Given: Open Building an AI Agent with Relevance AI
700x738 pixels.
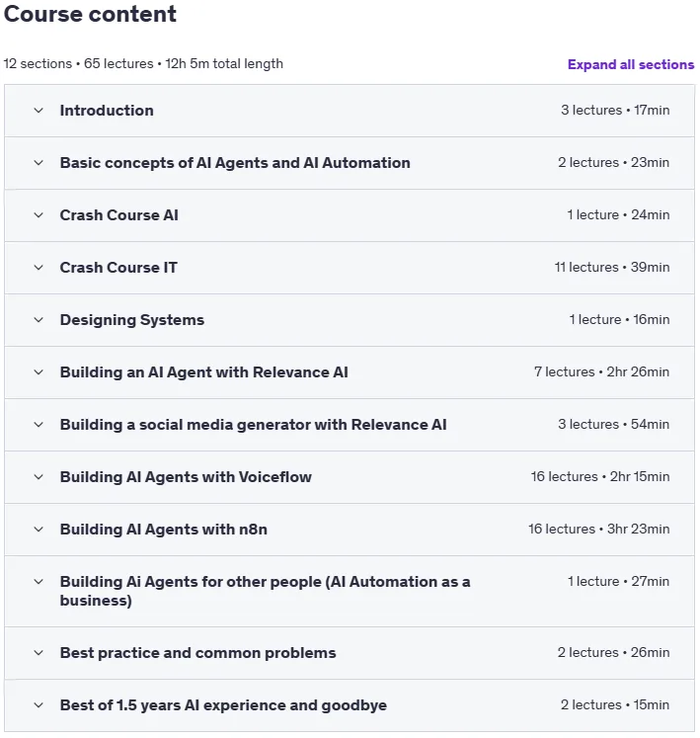Looking at the screenshot, I should pos(203,372).
